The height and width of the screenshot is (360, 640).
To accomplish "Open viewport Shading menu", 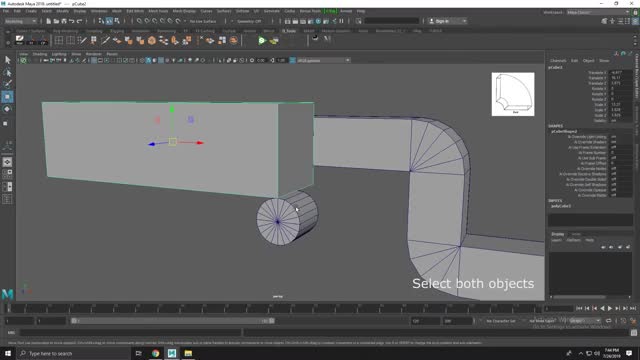I will pyautogui.click(x=40, y=54).
